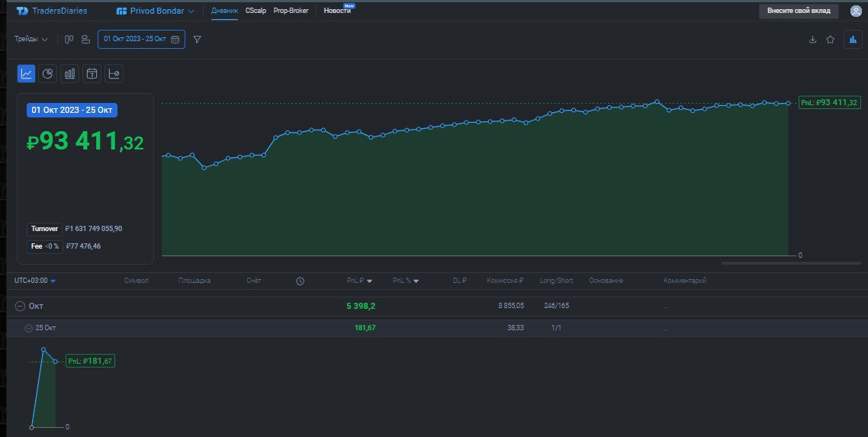Click the peak point on the mini chart

[43, 349]
